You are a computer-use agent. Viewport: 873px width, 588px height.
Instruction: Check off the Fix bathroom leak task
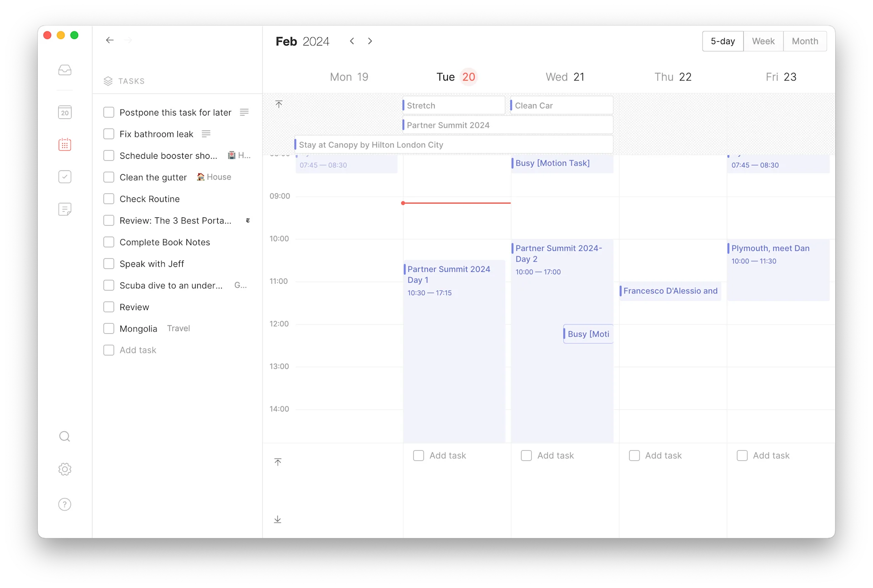(x=109, y=134)
